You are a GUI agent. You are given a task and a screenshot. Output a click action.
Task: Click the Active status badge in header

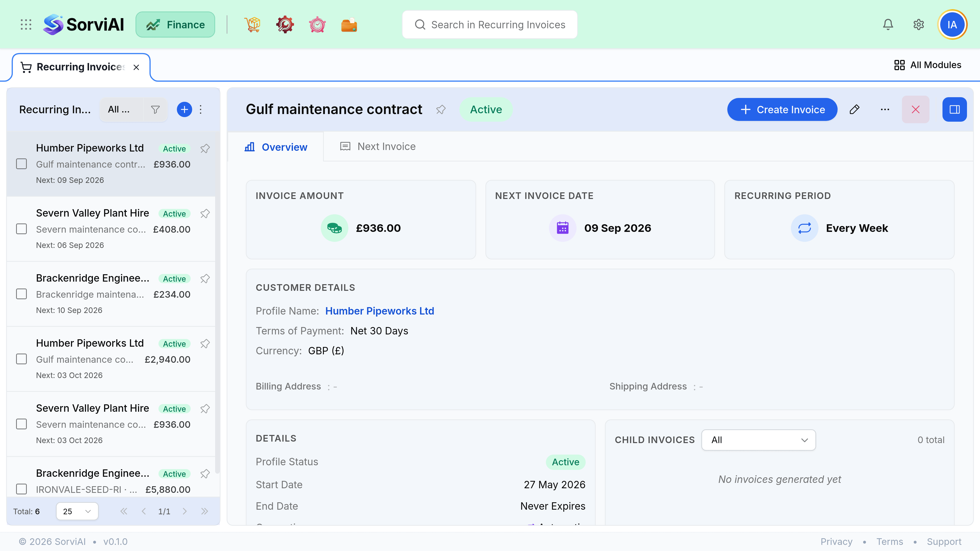tap(486, 109)
